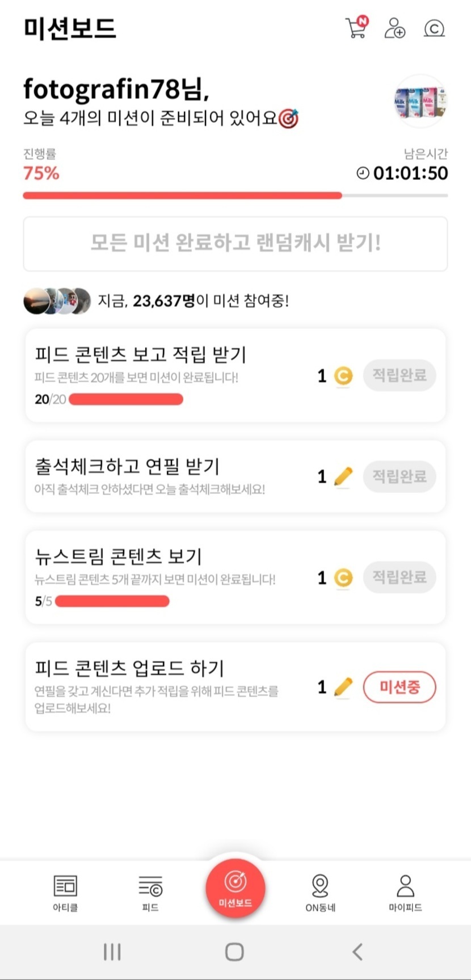
Task: Go to the ON동네 tab
Action: tap(320, 892)
